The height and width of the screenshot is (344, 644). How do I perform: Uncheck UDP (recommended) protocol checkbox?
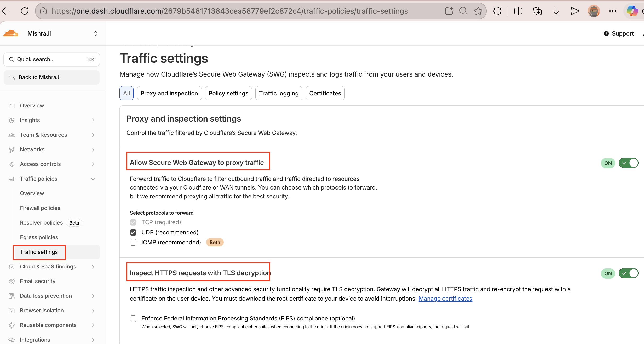[x=133, y=232]
